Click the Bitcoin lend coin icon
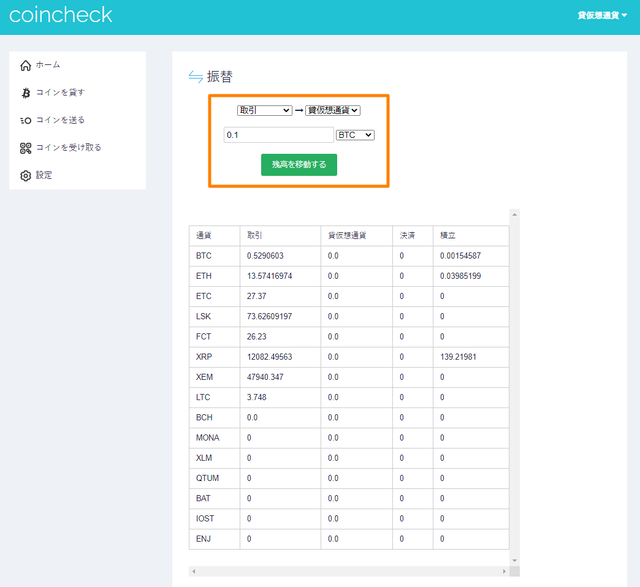640x587 pixels. (x=26, y=93)
